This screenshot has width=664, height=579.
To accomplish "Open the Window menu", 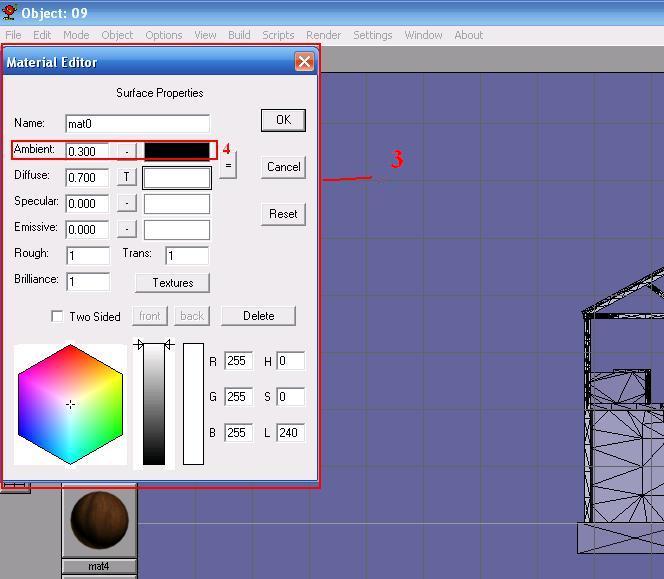I will click(423, 35).
